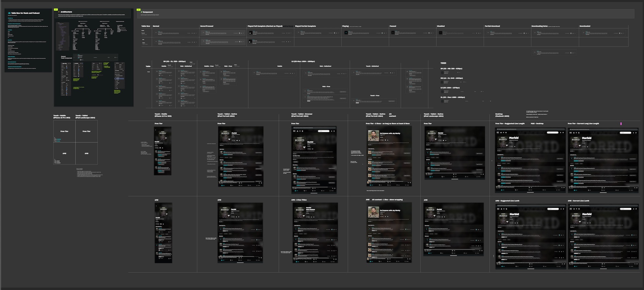Click 'Played Full Complete (Marked as Played)' label
Image resolution: width=644 pixels, height=290 pixels.
click(x=265, y=26)
